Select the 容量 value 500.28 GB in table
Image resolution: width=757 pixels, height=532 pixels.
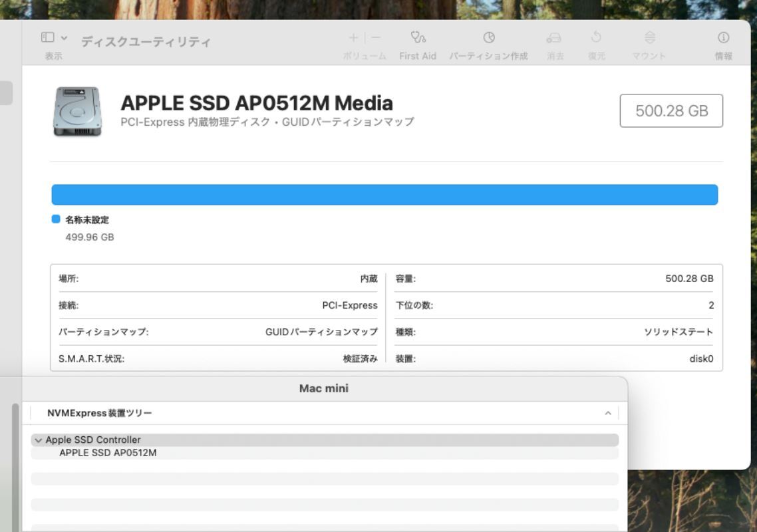point(689,279)
